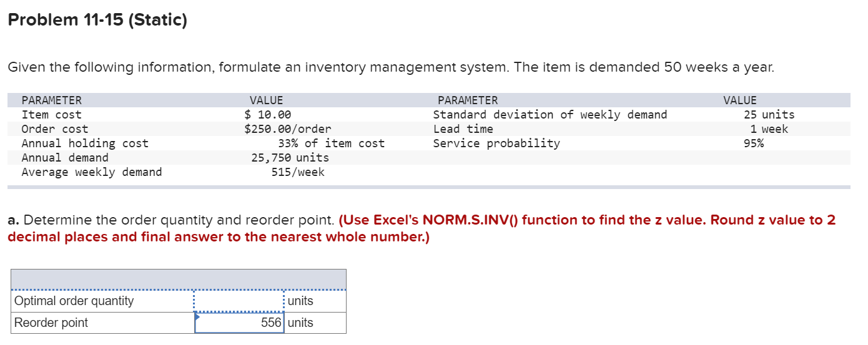Click the 'Order cost' parameter label
The height and width of the screenshot is (345, 868).
(55, 129)
